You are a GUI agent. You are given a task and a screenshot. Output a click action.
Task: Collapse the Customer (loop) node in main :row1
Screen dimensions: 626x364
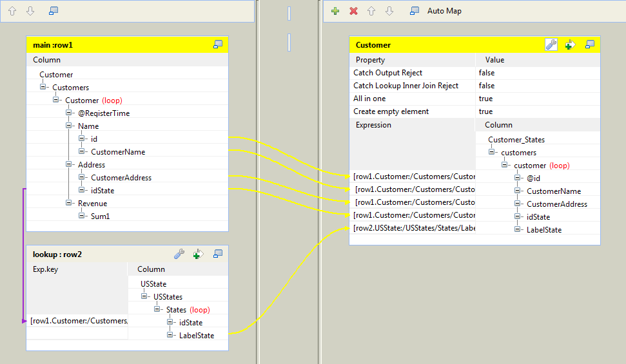pos(55,99)
